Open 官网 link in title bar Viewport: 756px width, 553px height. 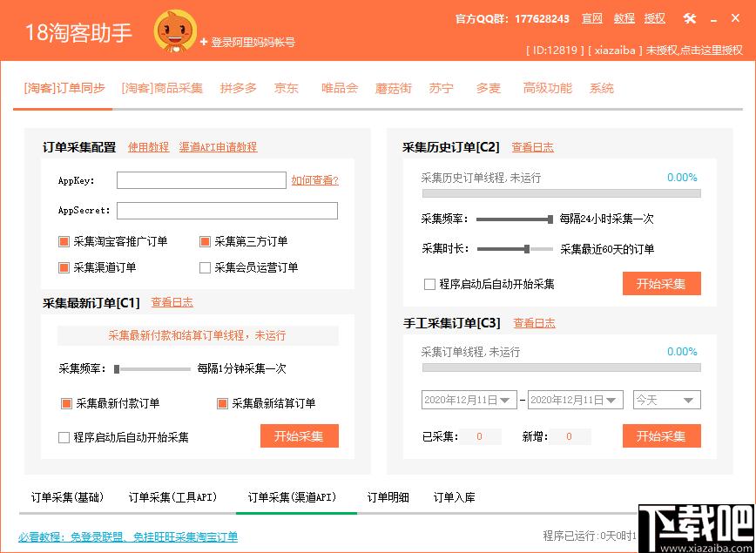592,19
